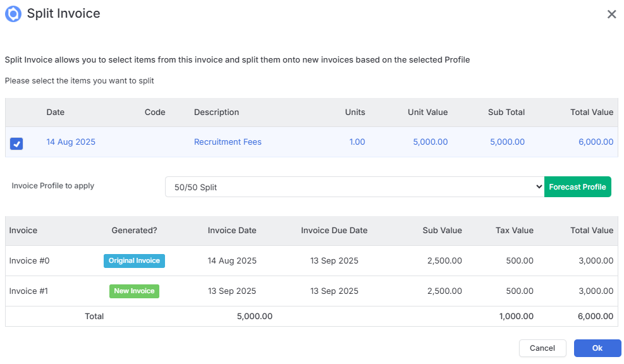Click the Original Invoice badge

134,260
